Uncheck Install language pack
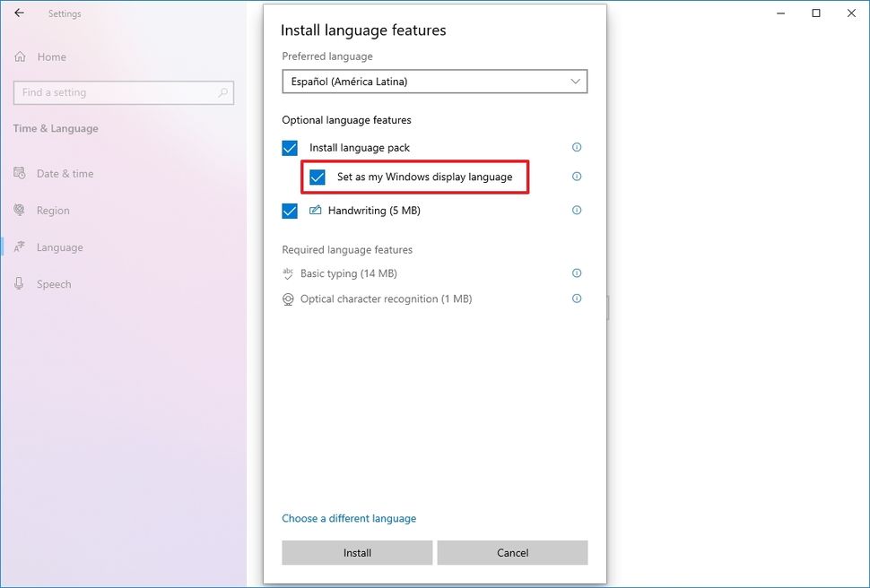 pos(289,147)
